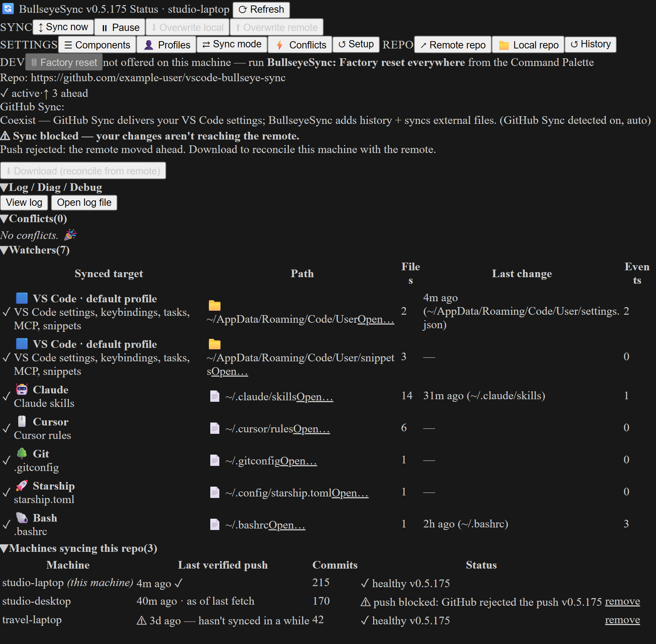Click the Overwrite local button

point(187,27)
